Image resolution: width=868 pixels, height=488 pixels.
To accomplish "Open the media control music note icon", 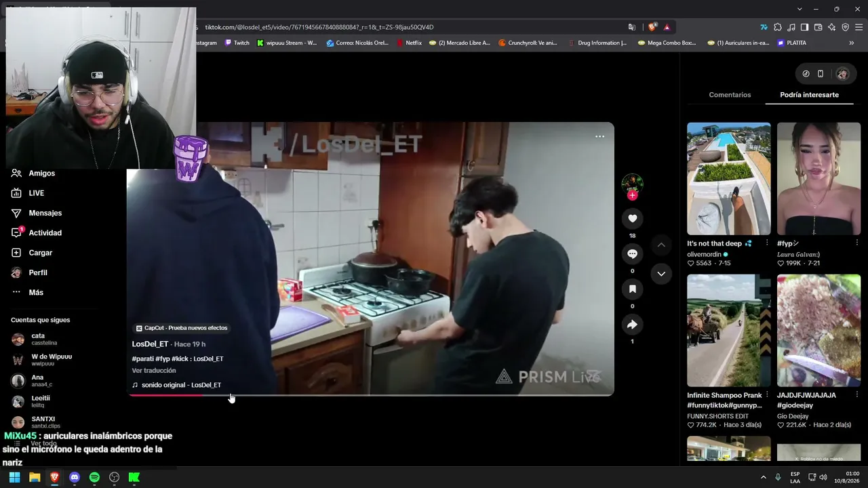I will [791, 27].
